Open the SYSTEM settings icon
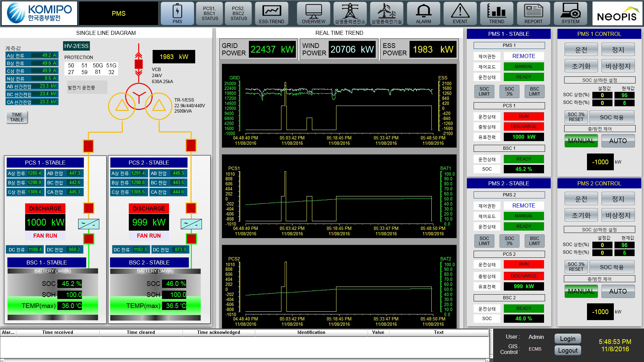Screen dimensions: 644x362 point(570,13)
